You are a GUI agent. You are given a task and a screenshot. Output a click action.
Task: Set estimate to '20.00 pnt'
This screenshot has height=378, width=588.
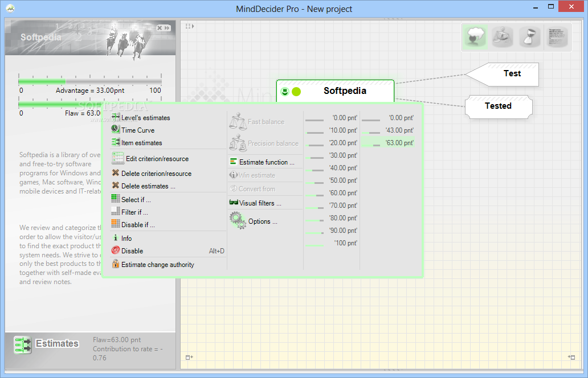pos(332,143)
